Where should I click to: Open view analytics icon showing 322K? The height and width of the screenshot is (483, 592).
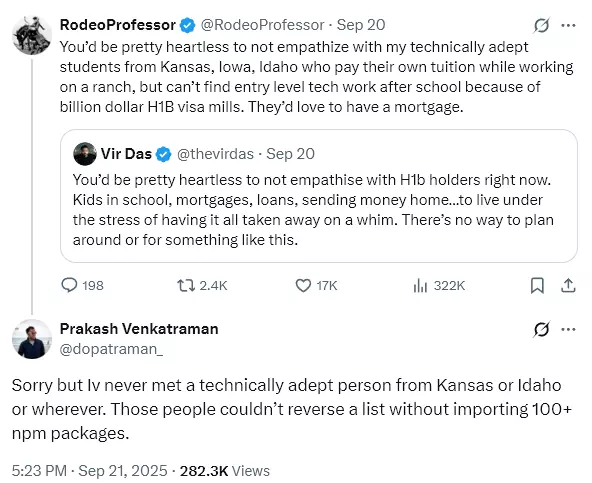(x=420, y=285)
